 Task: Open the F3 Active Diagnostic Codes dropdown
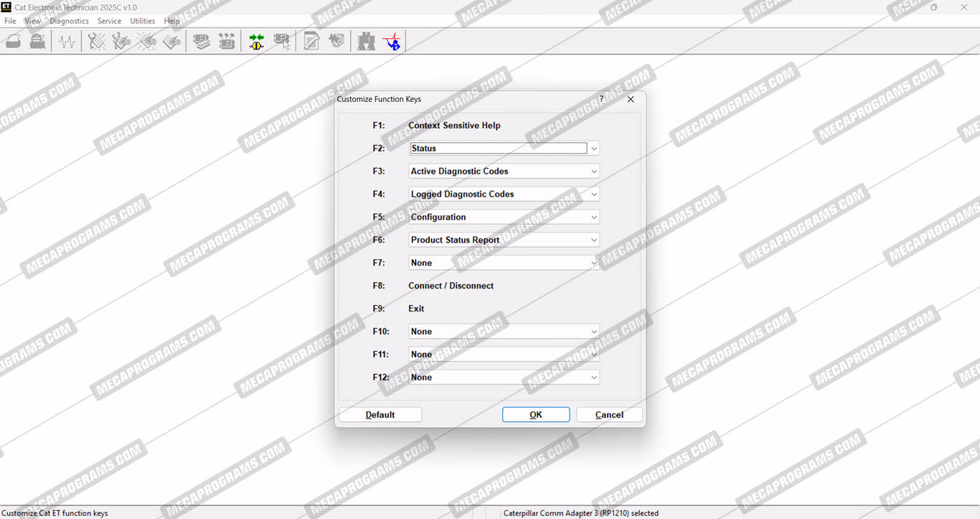coord(593,172)
